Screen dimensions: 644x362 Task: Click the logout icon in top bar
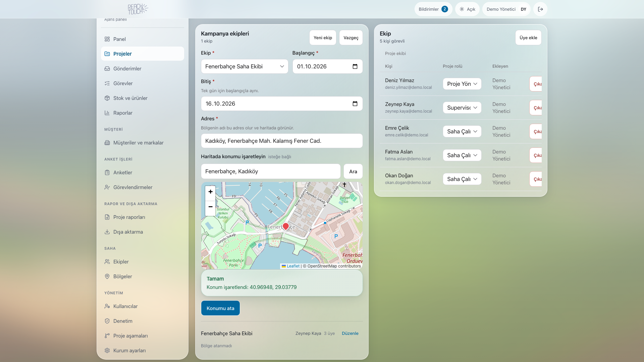coord(540,9)
